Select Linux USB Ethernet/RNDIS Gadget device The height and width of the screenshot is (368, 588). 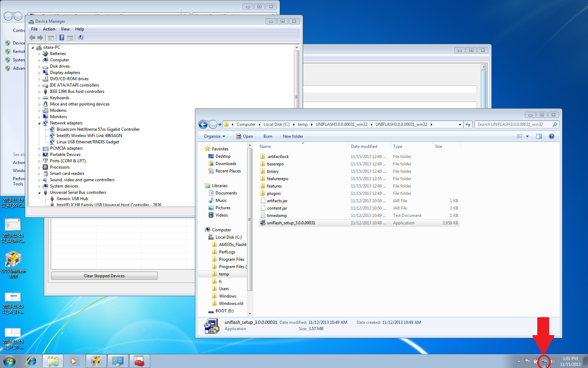(x=87, y=142)
